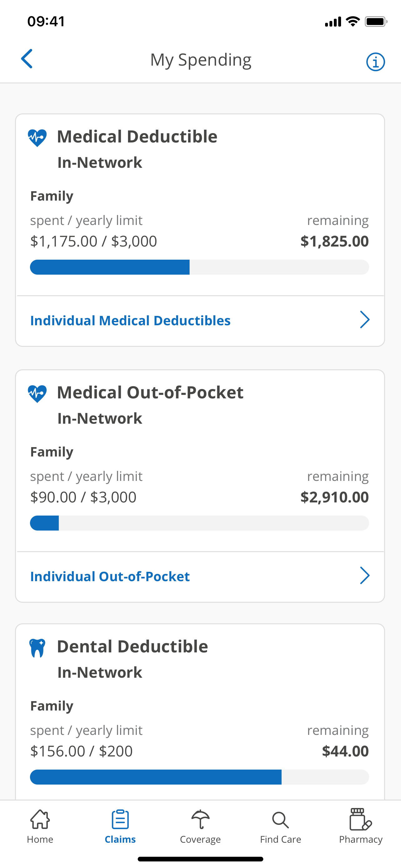Tap the Home house icon
Image resolution: width=401 pixels, height=868 pixels.
tap(40, 819)
